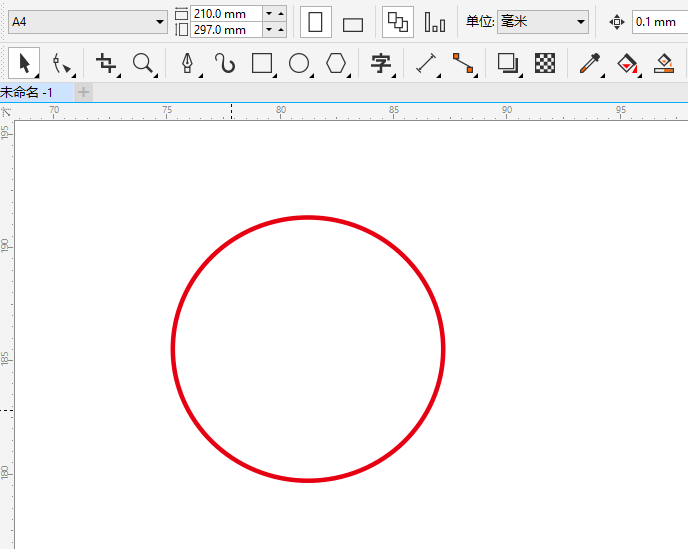Select the Zoom magnifier tool
Image resolution: width=688 pixels, height=549 pixels.
click(143, 63)
